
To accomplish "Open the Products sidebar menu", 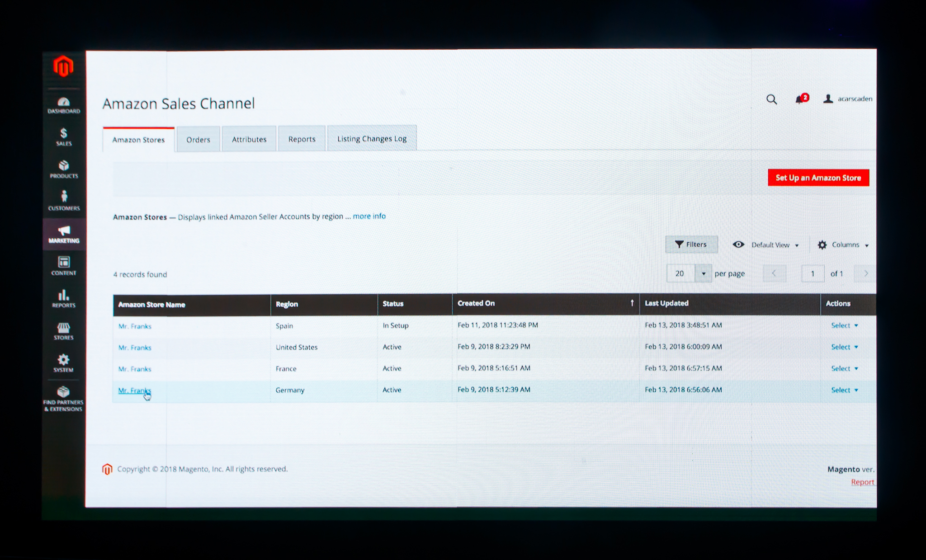I will pyautogui.click(x=64, y=169).
